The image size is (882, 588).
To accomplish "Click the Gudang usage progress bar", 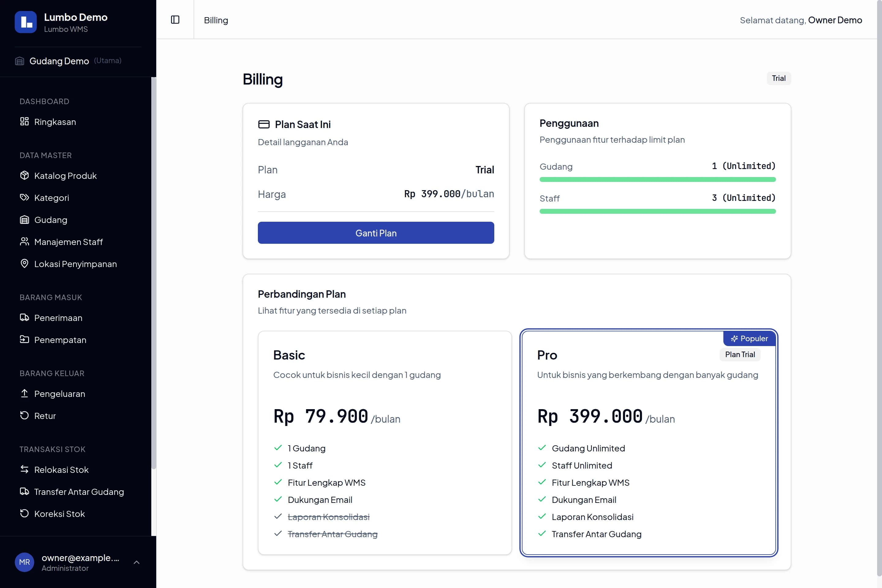I will [658, 180].
